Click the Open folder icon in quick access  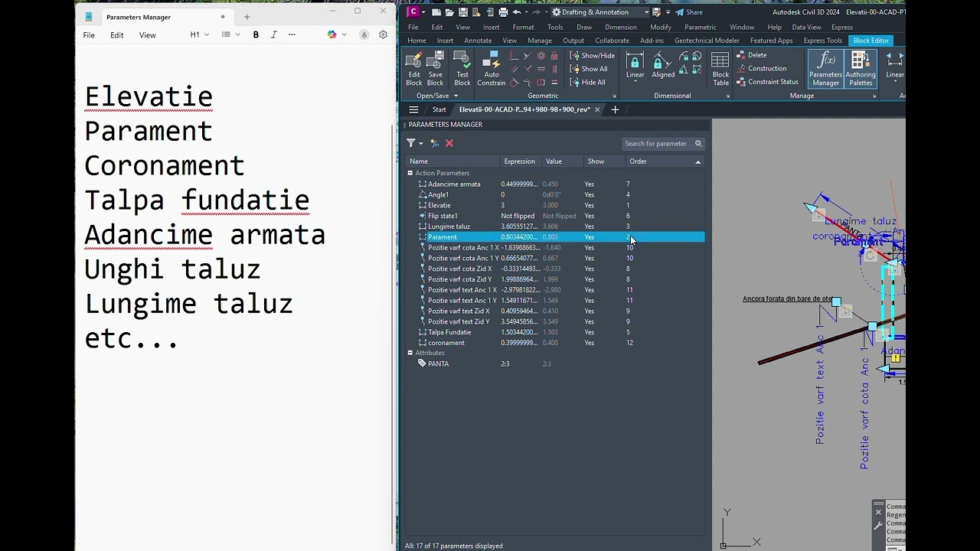point(449,12)
